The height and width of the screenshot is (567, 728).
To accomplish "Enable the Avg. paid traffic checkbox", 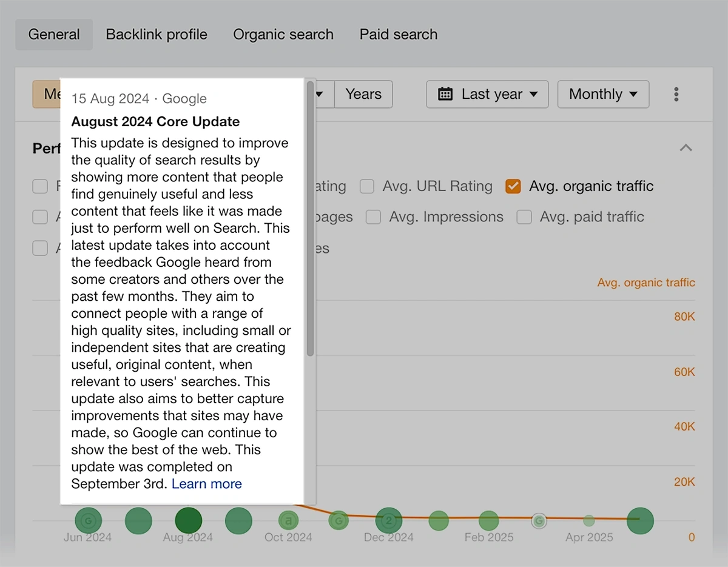I will click(524, 216).
